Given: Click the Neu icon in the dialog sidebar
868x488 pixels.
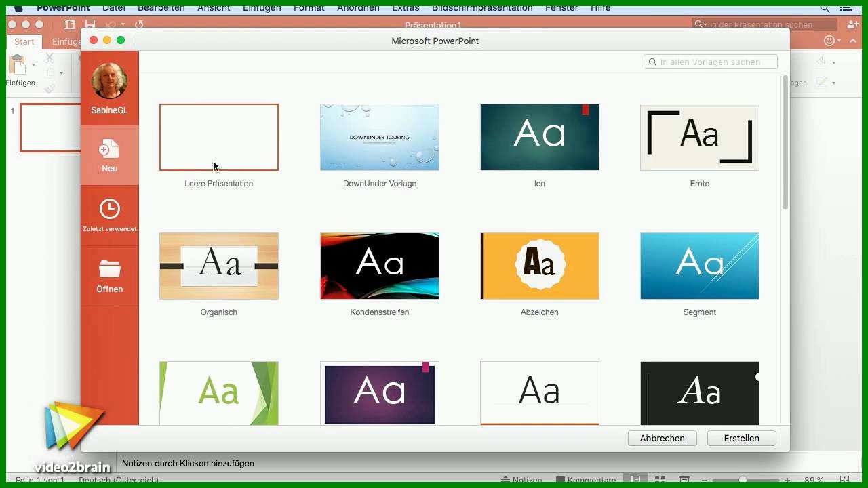Looking at the screenshot, I should [x=109, y=149].
